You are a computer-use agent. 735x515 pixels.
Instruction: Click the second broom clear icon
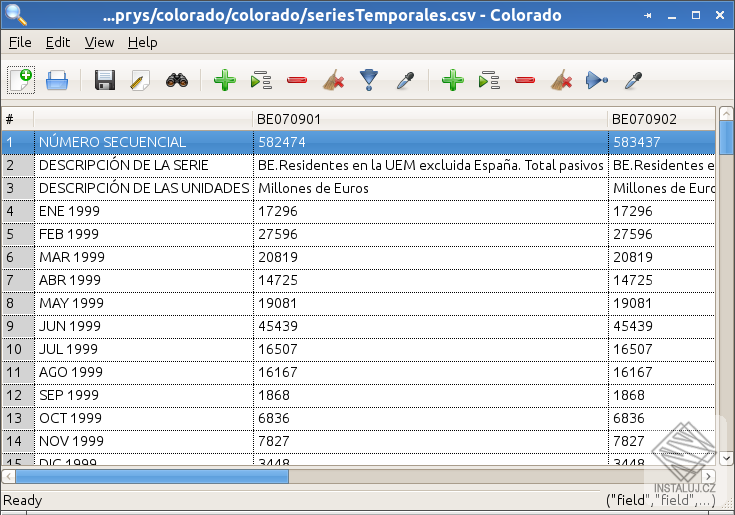(561, 80)
